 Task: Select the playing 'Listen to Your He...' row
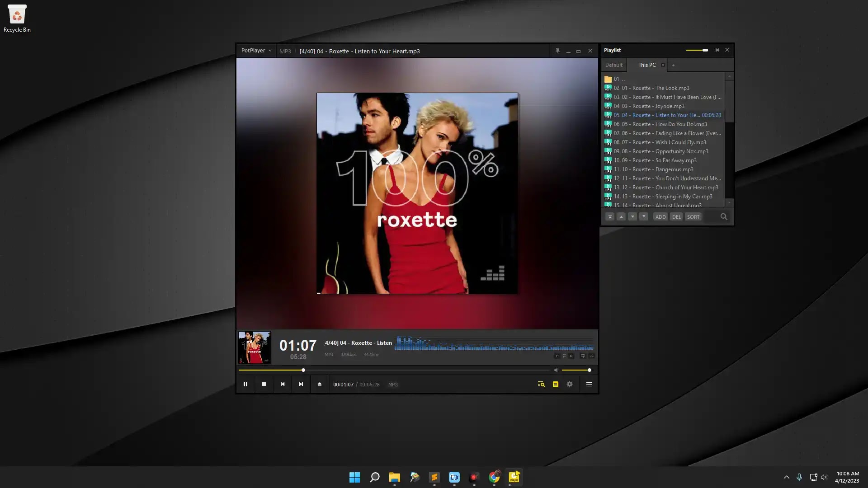pos(663,115)
